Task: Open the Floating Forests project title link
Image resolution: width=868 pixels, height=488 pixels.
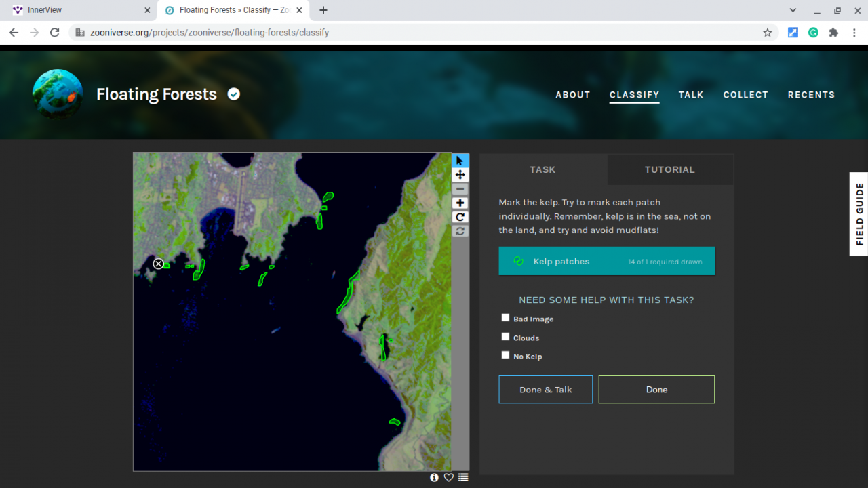Action: pyautogui.click(x=157, y=94)
